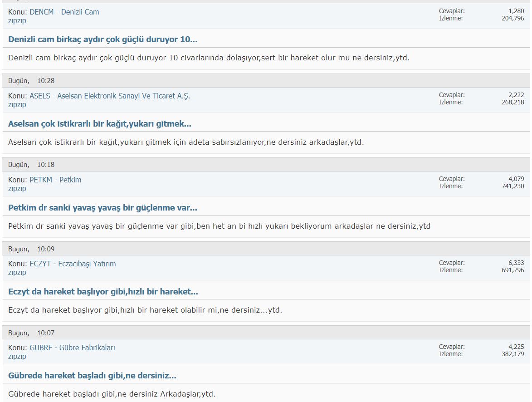Click the Aselsan post body text

pyautogui.click(x=186, y=142)
